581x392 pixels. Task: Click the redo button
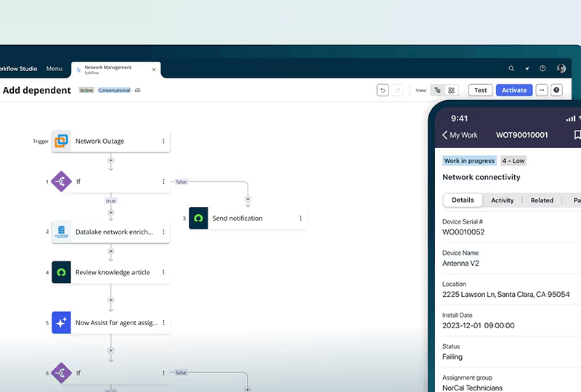pyautogui.click(x=397, y=90)
